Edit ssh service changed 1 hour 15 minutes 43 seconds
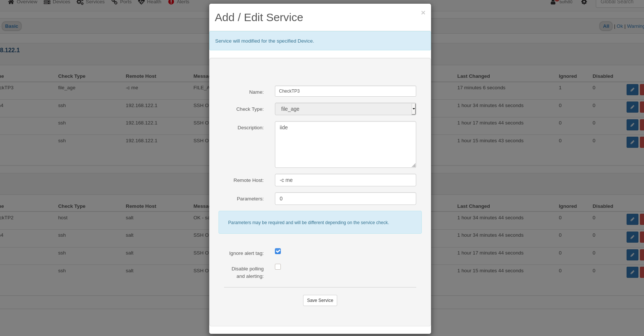 (x=632, y=142)
